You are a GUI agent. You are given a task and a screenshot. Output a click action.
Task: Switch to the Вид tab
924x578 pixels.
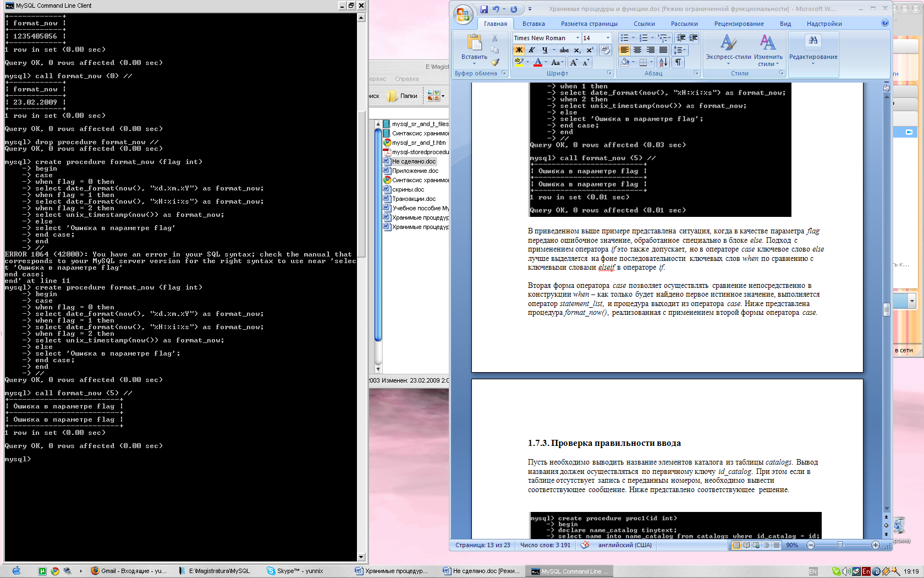[785, 24]
